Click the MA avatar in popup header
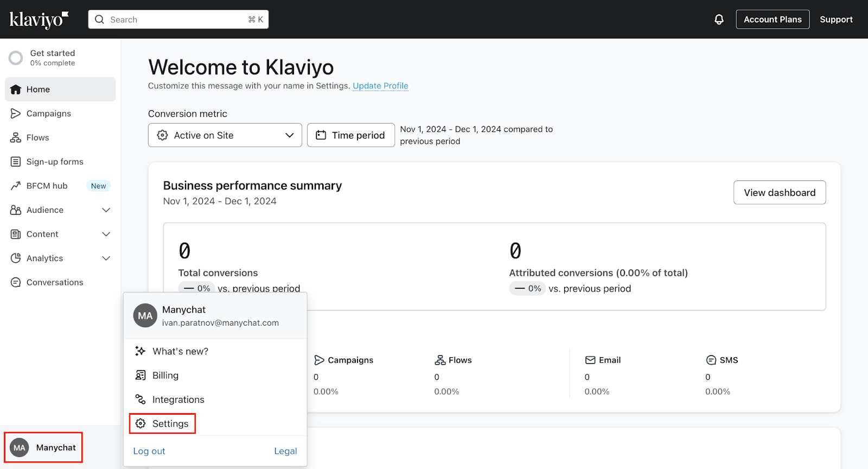Viewport: 868px width, 469px height. click(145, 316)
